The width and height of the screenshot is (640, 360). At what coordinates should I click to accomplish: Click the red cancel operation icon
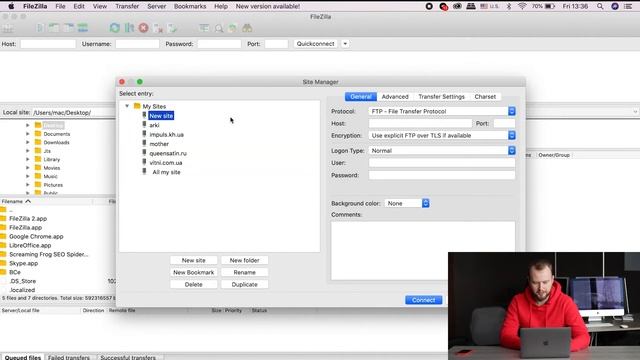pyautogui.click(x=143, y=28)
